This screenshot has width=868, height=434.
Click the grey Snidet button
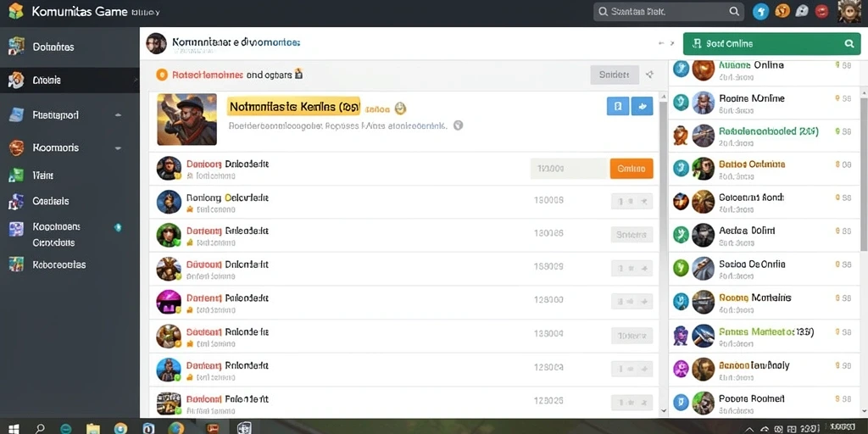(x=615, y=75)
